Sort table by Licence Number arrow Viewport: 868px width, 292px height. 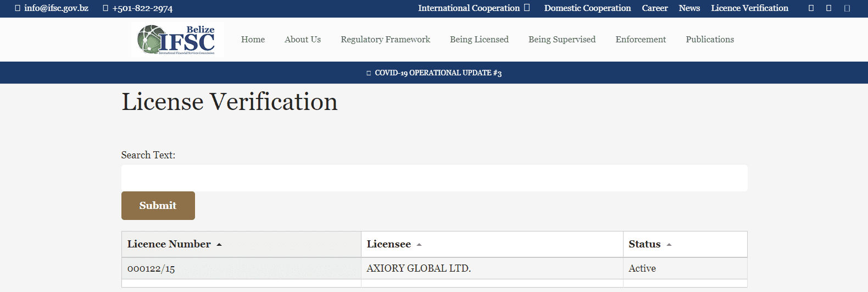tap(219, 245)
